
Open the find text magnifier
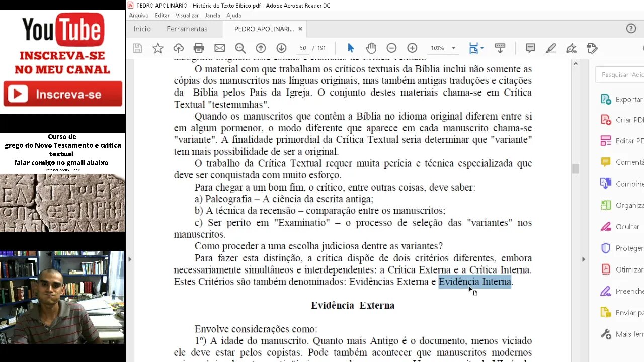[x=240, y=48]
